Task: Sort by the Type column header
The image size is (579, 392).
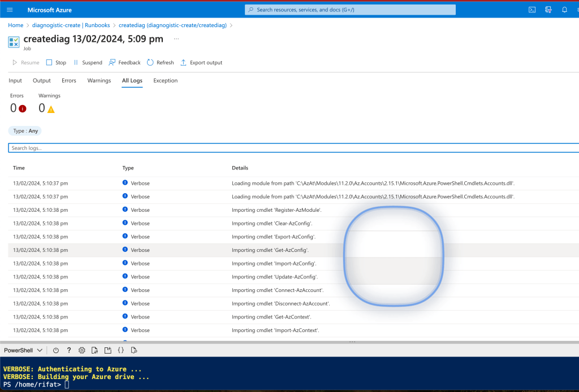Action: (128, 168)
